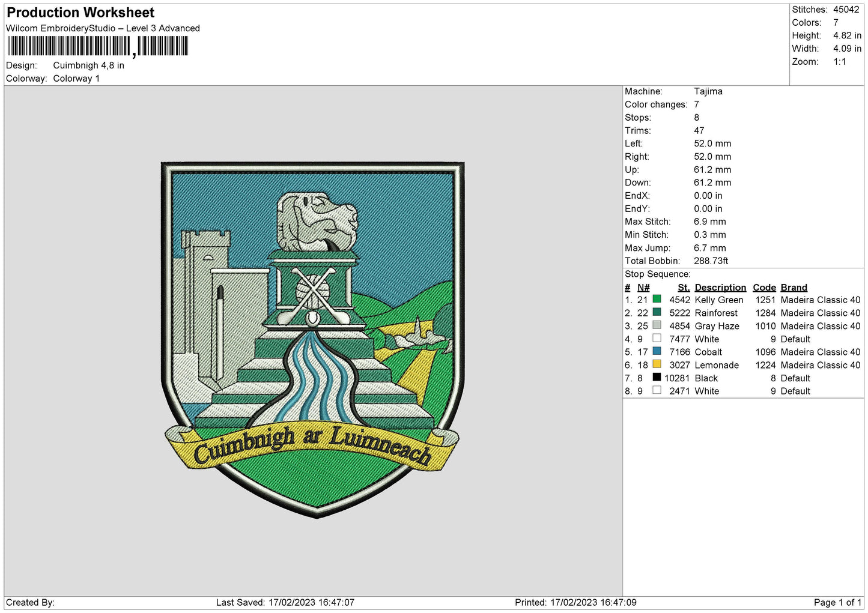Click the Trims value 47
The width and height of the screenshot is (868, 613).
(699, 130)
